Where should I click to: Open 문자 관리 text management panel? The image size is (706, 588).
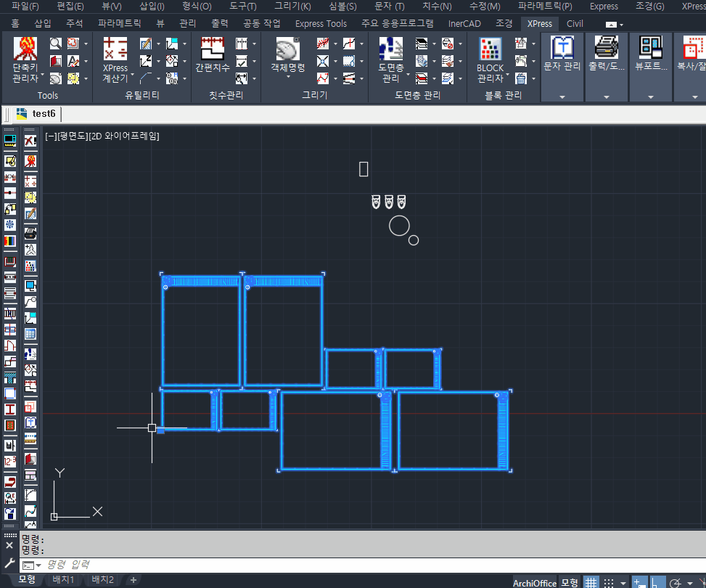[x=562, y=54]
